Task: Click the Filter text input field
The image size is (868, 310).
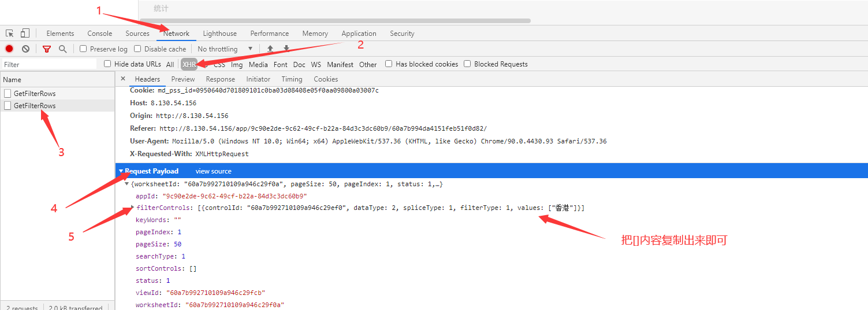Action: tap(49, 65)
